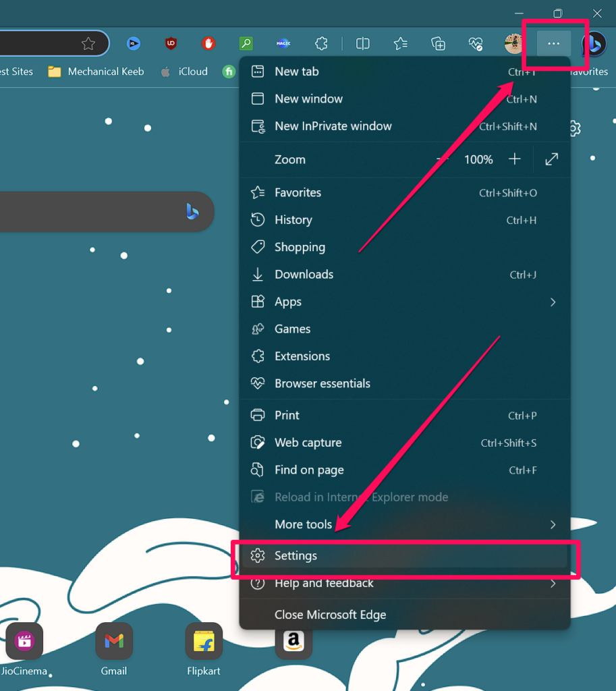The image size is (616, 691).
Task: Toggle split screen toolbar icon
Action: (x=362, y=44)
